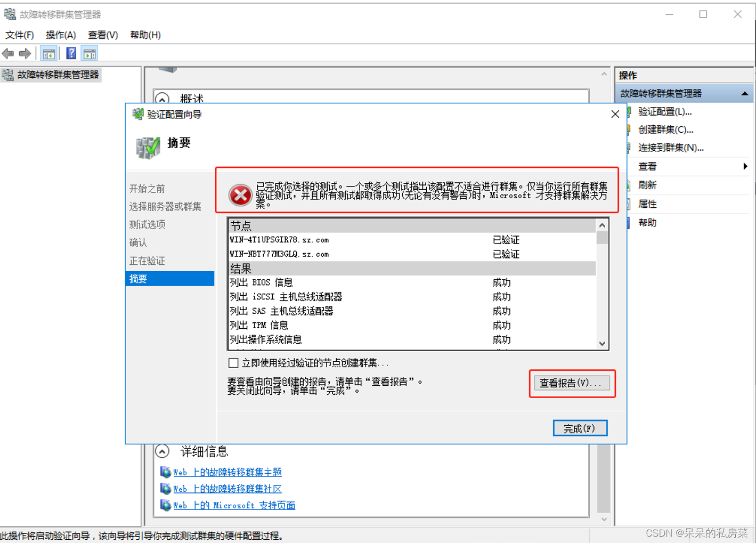The width and height of the screenshot is (756, 543).
Task: Select the 列出 BIOS 信息 result row
Action: (x=412, y=282)
